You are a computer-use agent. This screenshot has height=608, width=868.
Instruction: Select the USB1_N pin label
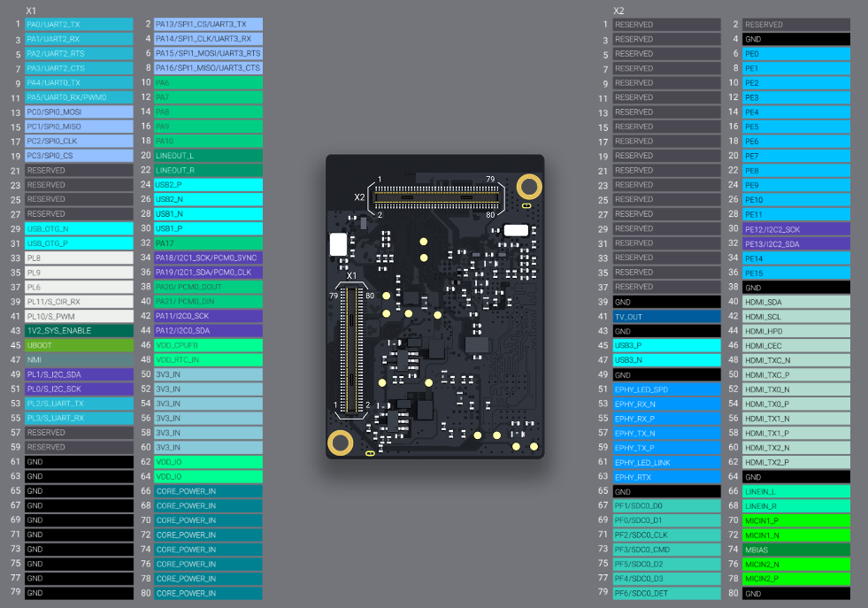208,214
